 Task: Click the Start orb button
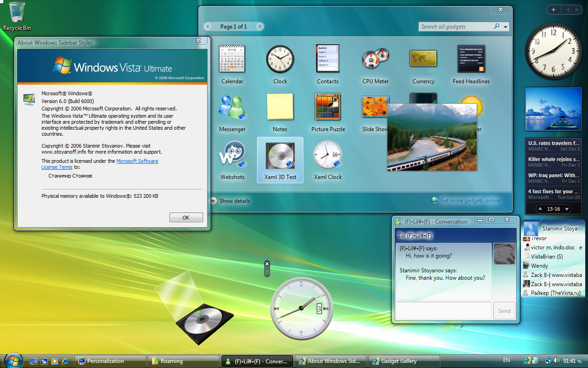click(13, 360)
